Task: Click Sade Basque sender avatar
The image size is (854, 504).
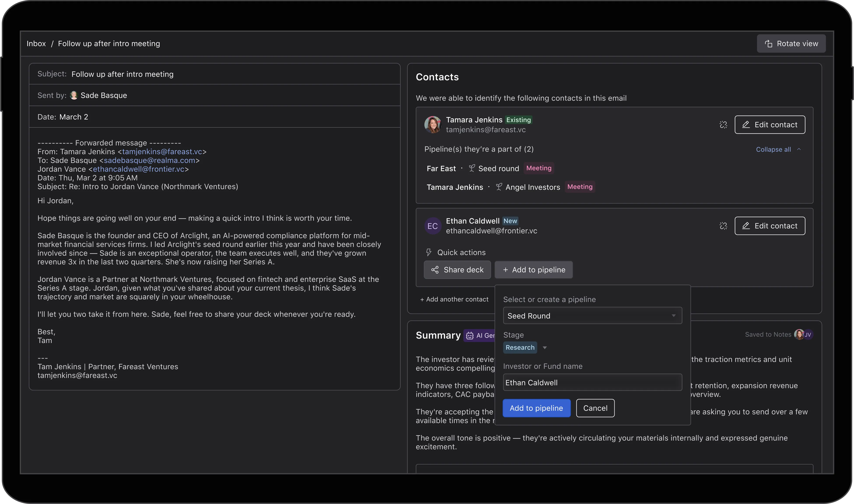Action: pos(74,95)
